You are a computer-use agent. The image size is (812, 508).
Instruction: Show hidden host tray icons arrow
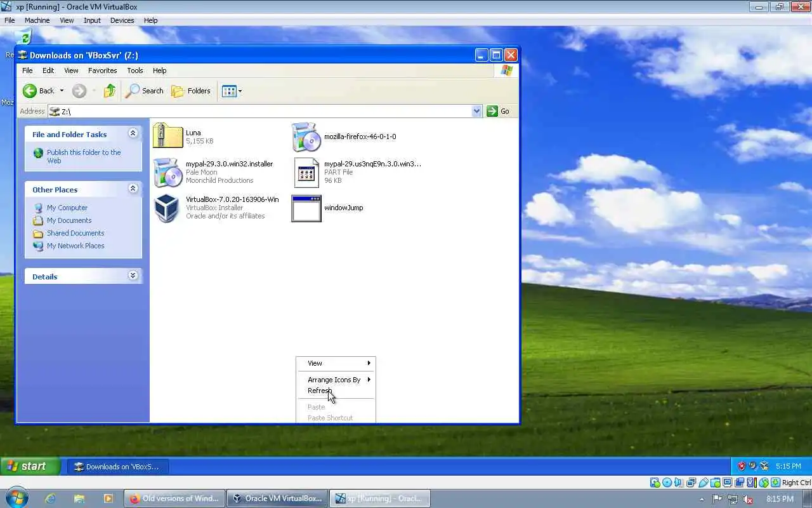702,500
